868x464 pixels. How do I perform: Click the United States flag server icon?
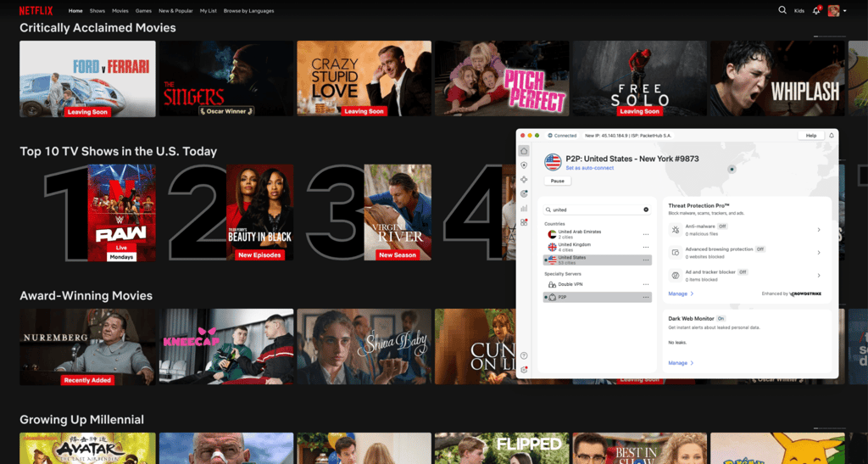pyautogui.click(x=553, y=162)
